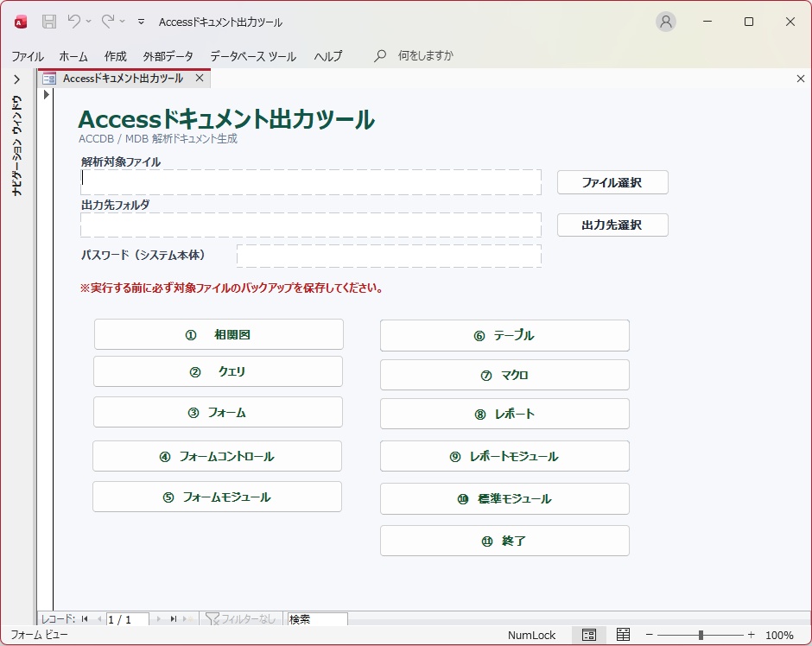Screen dimensions: 812x646
Task: Click the record selector triangle
Action: [46, 95]
